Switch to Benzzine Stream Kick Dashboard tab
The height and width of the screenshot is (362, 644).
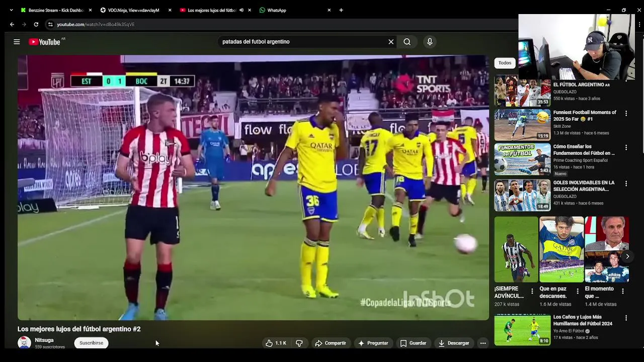click(55, 10)
